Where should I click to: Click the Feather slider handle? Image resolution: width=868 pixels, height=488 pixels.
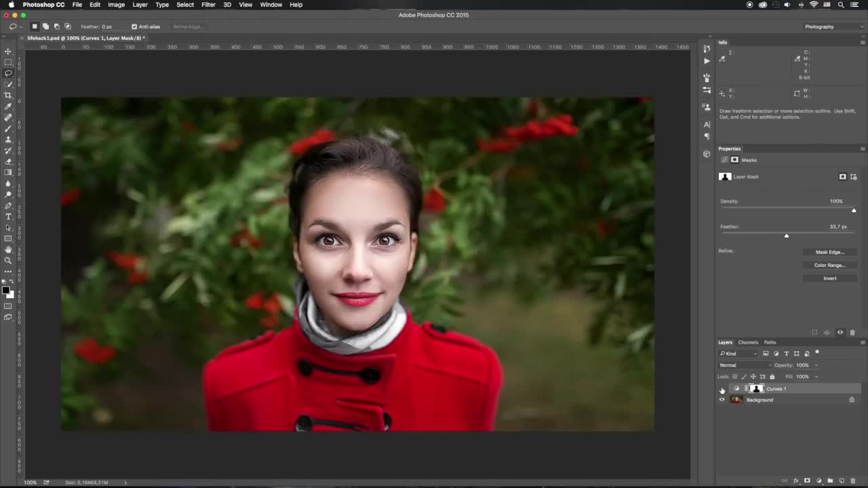pos(787,236)
